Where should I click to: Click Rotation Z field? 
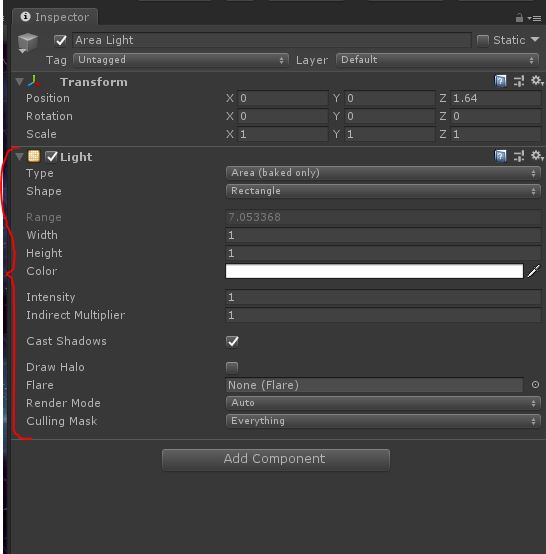pos(496,116)
